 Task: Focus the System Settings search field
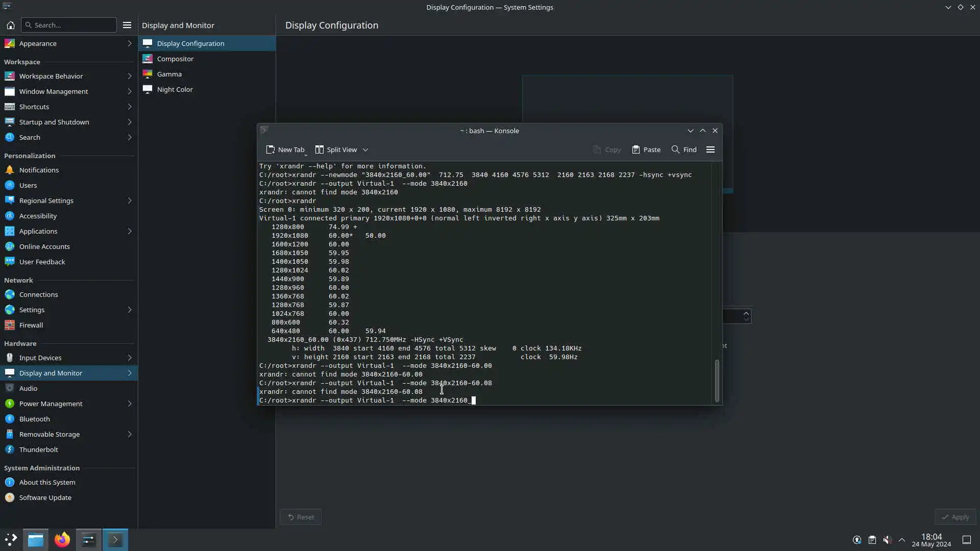tap(69, 25)
